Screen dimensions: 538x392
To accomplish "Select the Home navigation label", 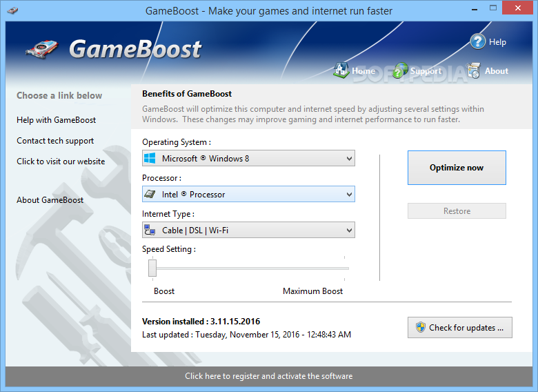I will tap(363, 71).
